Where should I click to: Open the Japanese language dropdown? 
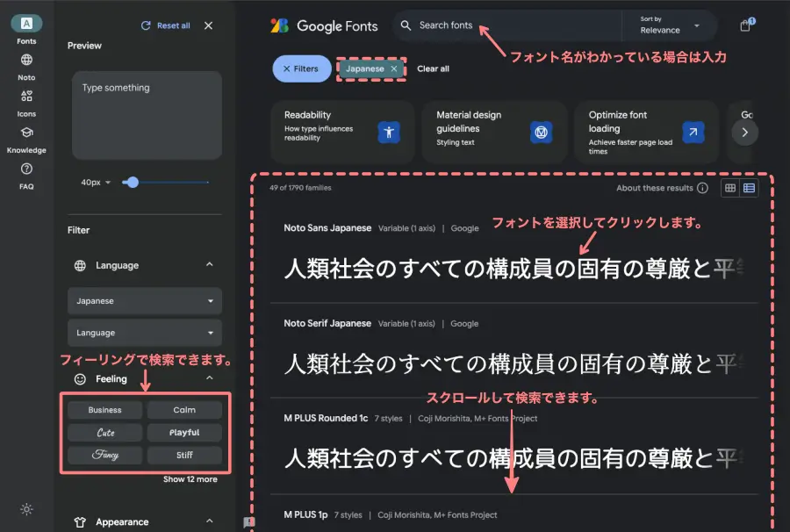144,301
